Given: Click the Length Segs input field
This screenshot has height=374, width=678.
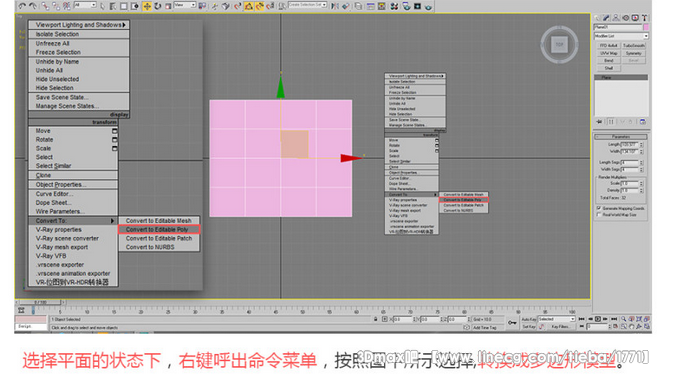Looking at the screenshot, I should tap(630, 162).
